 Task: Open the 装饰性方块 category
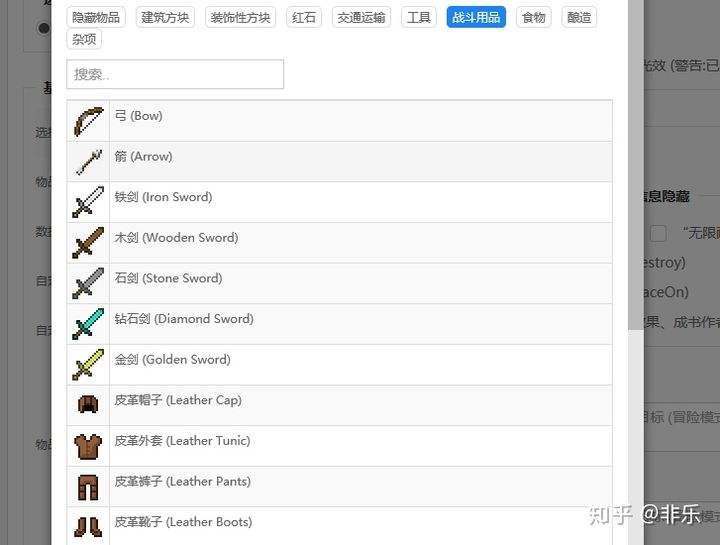point(240,17)
